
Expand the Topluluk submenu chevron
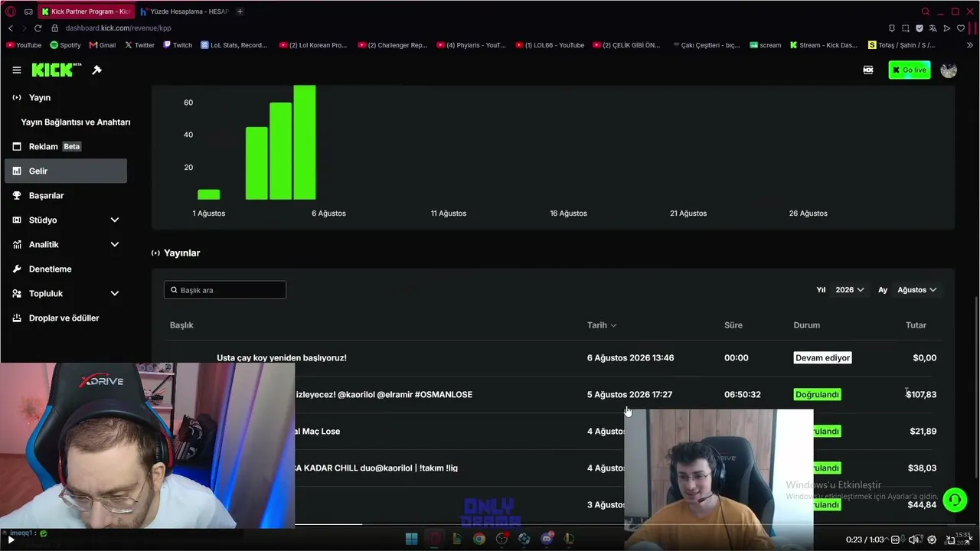tap(115, 293)
